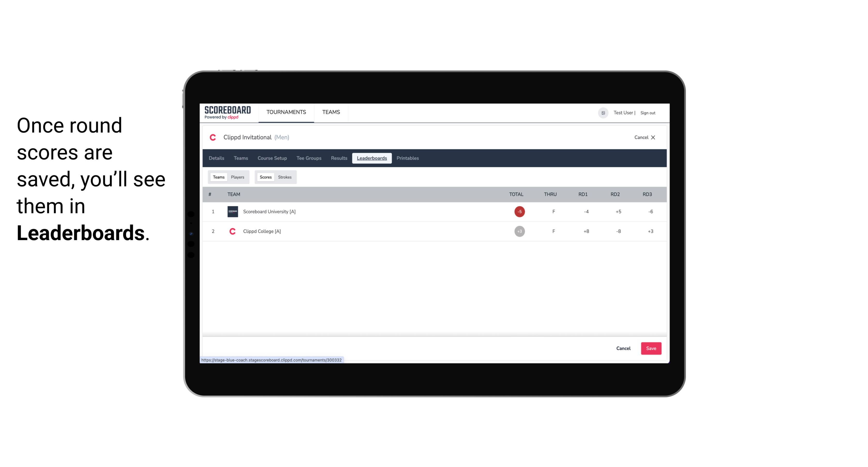Click the Save button

point(650,348)
